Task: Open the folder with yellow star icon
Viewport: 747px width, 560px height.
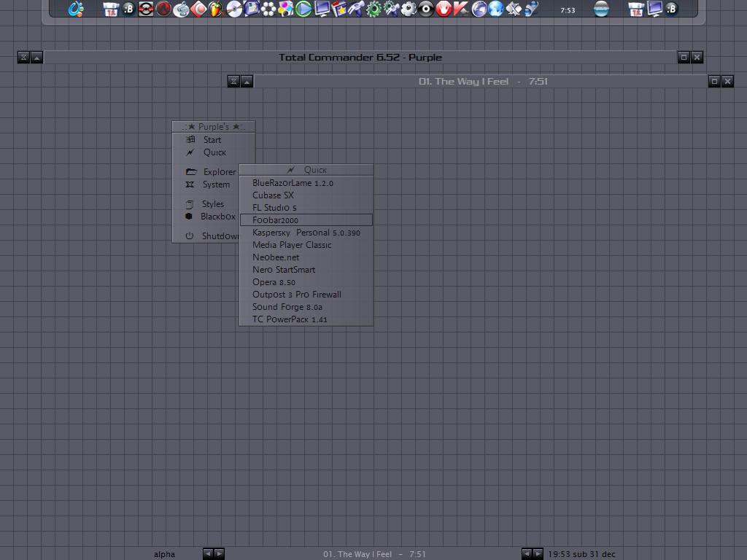Action: pyautogui.click(x=338, y=9)
